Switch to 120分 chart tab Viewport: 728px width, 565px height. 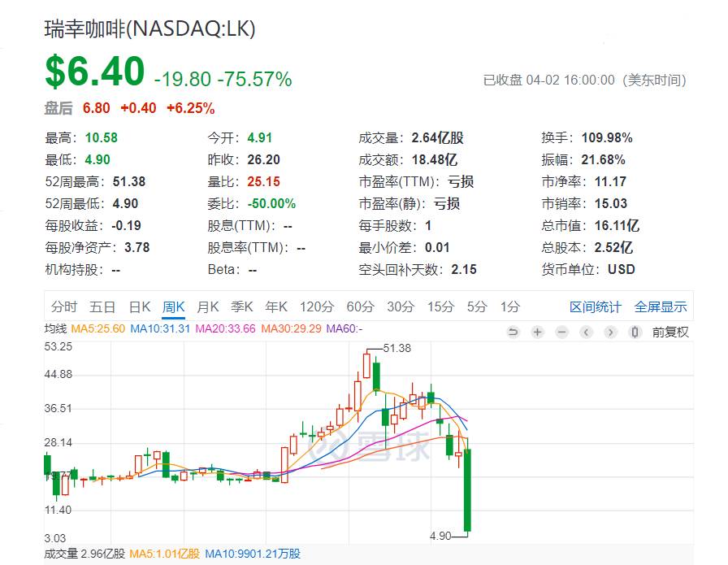point(317,306)
